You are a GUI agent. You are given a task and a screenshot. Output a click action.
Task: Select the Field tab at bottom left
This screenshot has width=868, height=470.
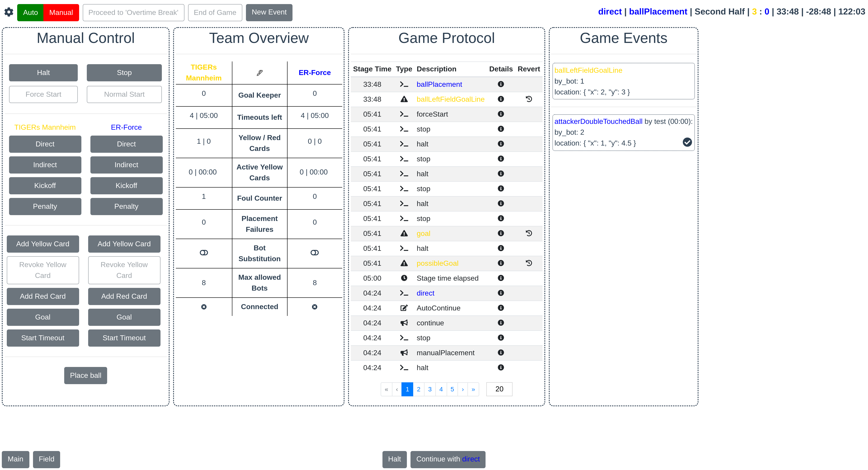click(x=46, y=459)
